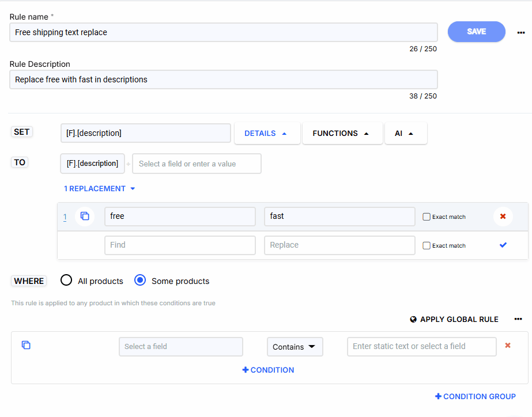The image size is (532, 417).
Task: Delete the free-to-fast replacement with red X
Action: click(503, 217)
